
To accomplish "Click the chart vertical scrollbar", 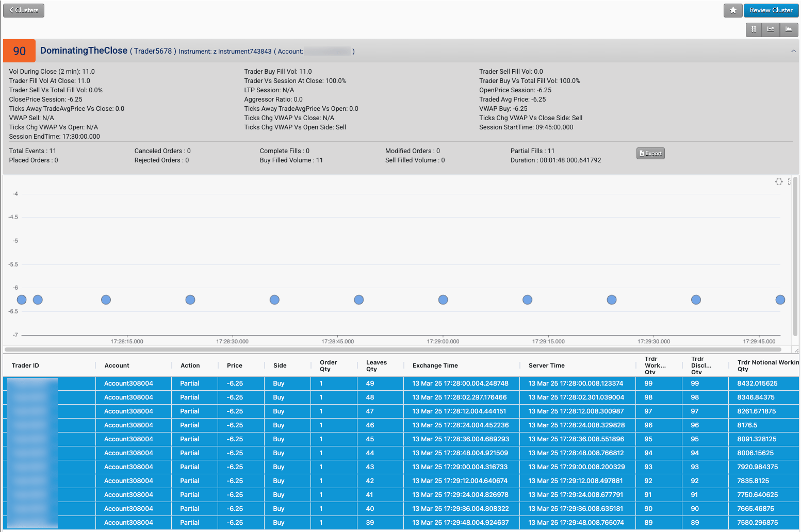I will [x=795, y=256].
